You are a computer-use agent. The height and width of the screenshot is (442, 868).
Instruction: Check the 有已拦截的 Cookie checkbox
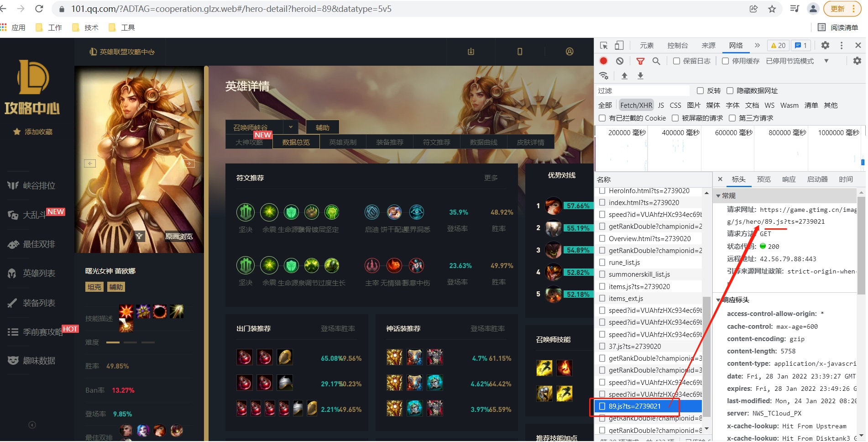point(602,118)
